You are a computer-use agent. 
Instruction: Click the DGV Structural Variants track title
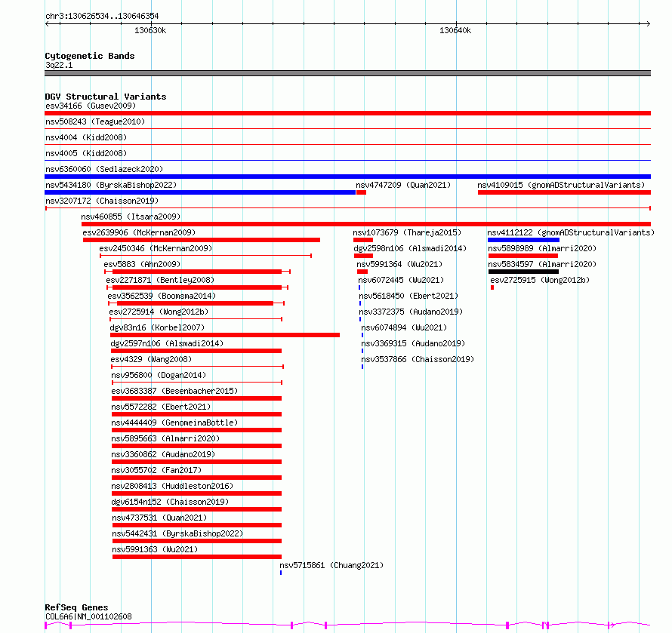click(106, 97)
